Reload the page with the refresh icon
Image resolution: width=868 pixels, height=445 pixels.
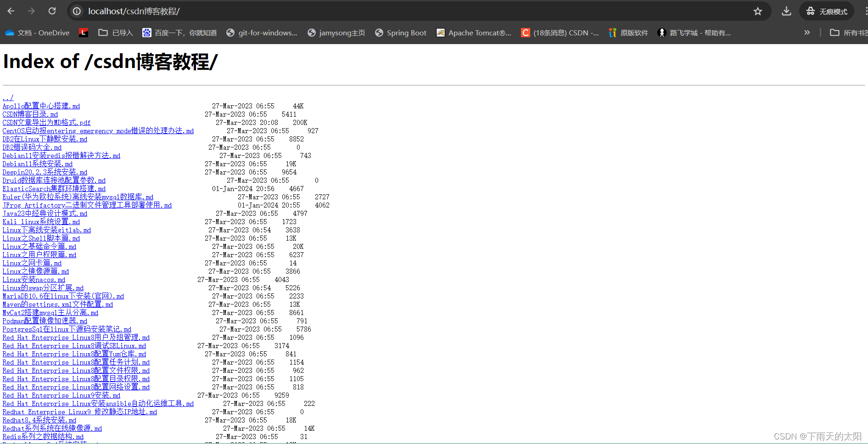tap(52, 11)
